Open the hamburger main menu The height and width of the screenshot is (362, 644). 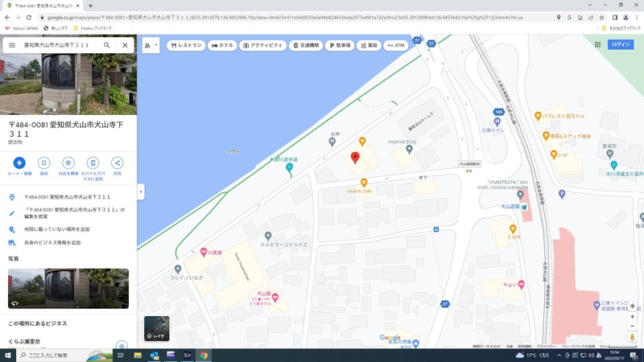[x=12, y=46]
